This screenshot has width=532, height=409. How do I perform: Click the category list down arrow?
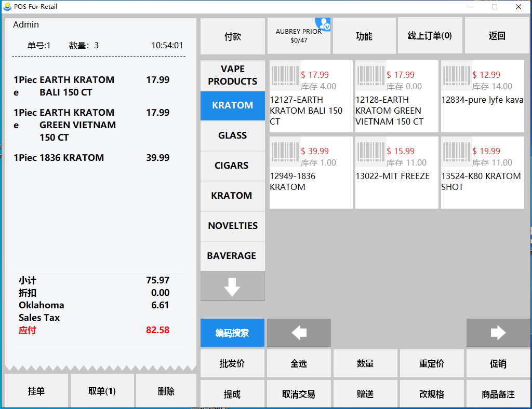(232, 287)
